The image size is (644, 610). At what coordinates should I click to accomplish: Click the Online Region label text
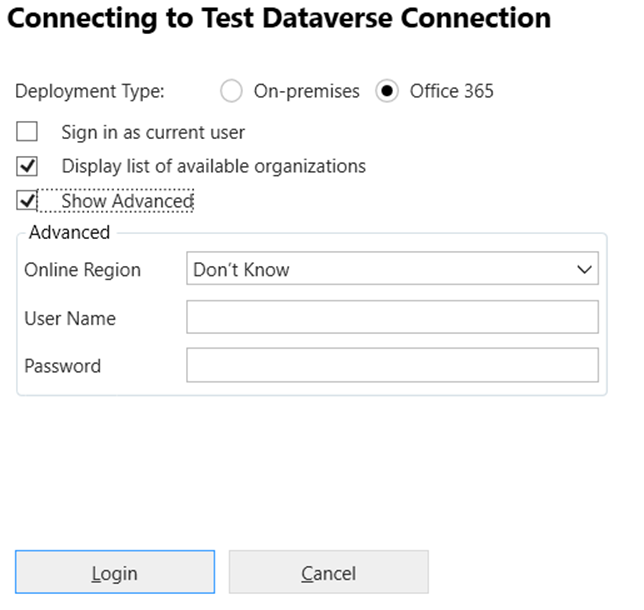83,270
